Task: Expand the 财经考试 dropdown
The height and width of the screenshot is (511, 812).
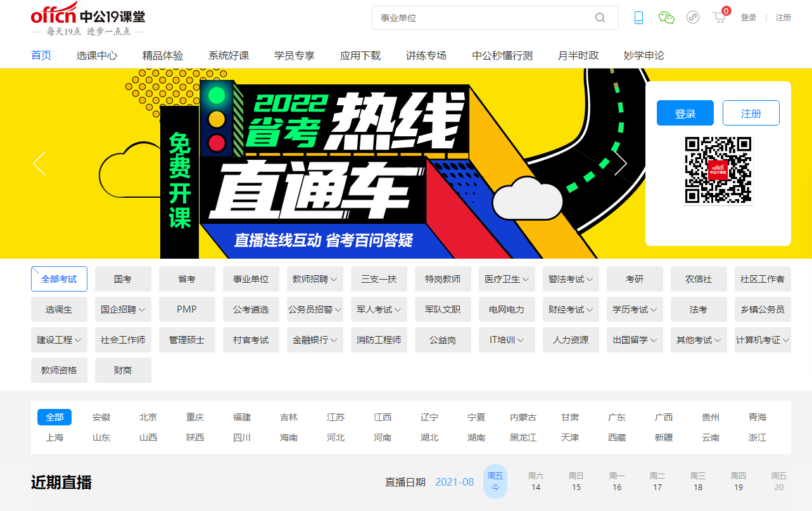Action: pos(571,309)
